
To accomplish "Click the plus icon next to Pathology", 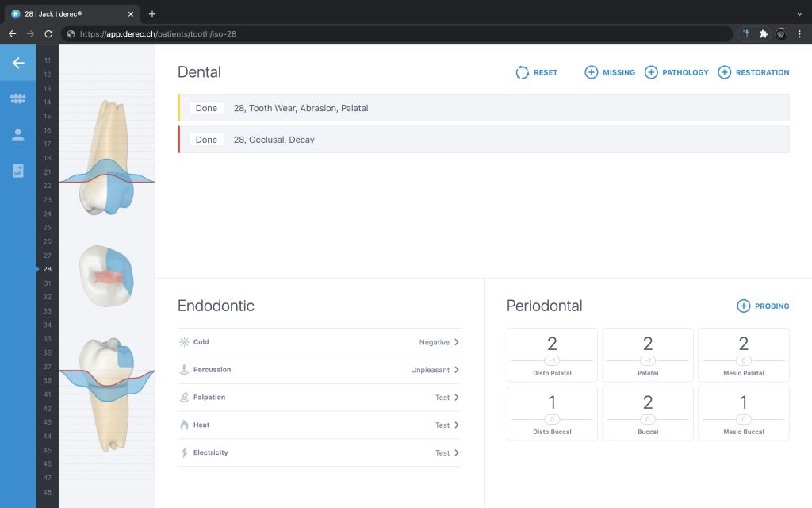I will (651, 72).
